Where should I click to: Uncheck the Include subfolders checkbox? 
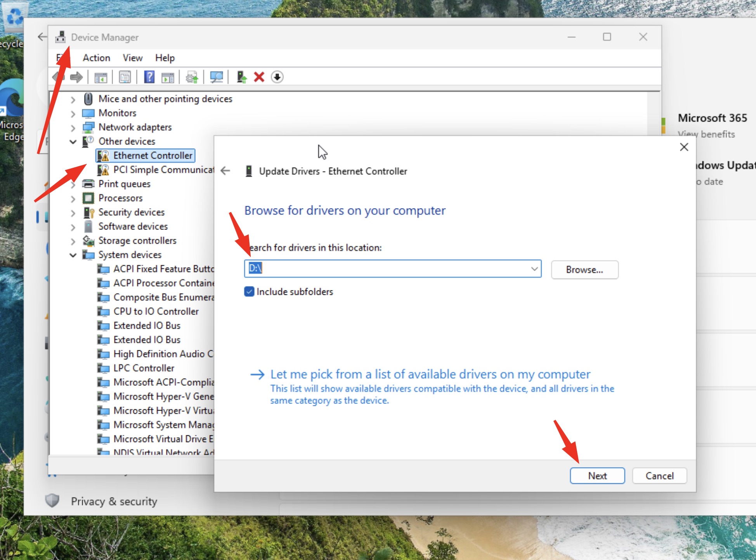click(x=249, y=292)
